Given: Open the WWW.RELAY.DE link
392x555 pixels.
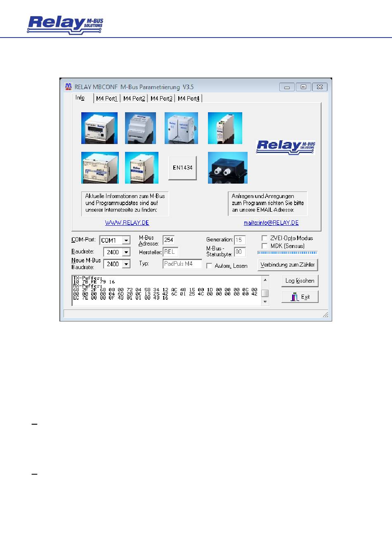Looking at the screenshot, I should [x=127, y=223].
